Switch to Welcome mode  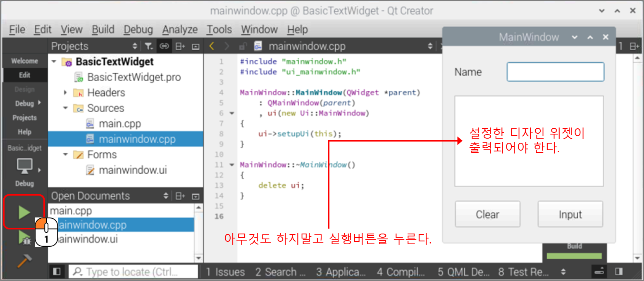point(24,61)
